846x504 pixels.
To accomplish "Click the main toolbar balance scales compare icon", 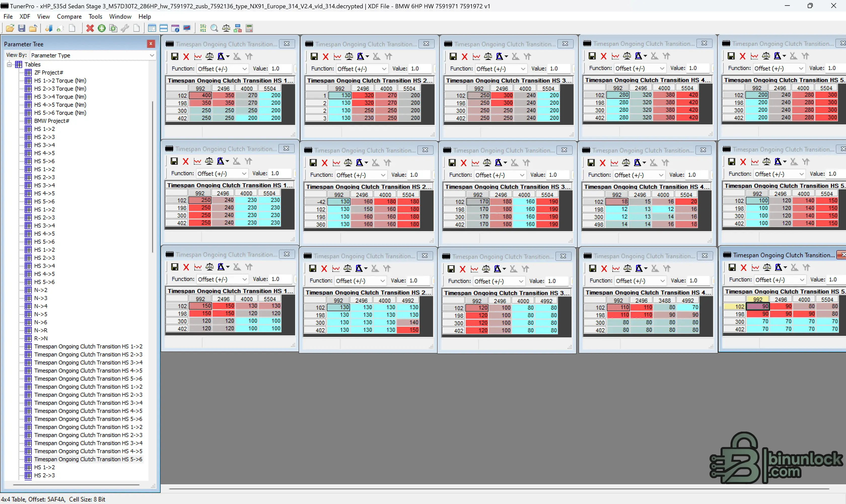I will coord(226,28).
